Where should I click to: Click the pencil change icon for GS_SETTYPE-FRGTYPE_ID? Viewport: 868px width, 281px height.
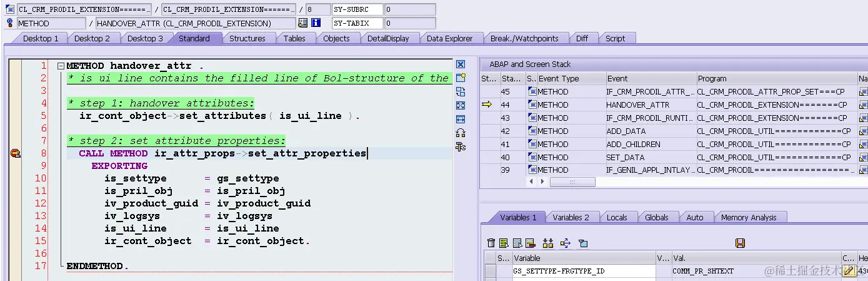point(849,271)
